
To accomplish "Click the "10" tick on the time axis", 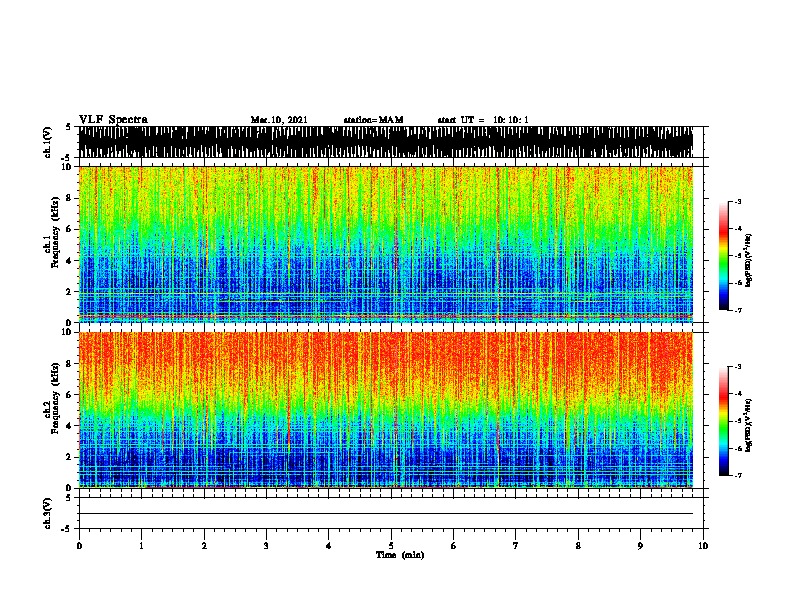I will 703,546.
